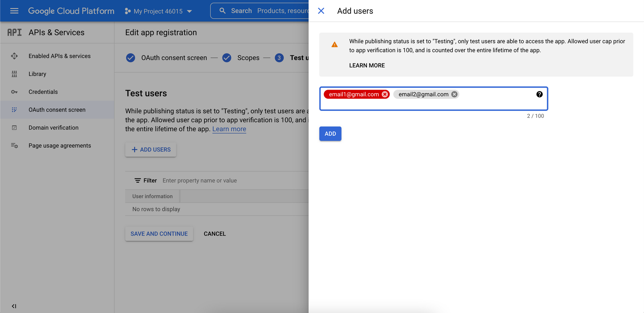
Task: Focus the filter property name field
Action: point(200,181)
